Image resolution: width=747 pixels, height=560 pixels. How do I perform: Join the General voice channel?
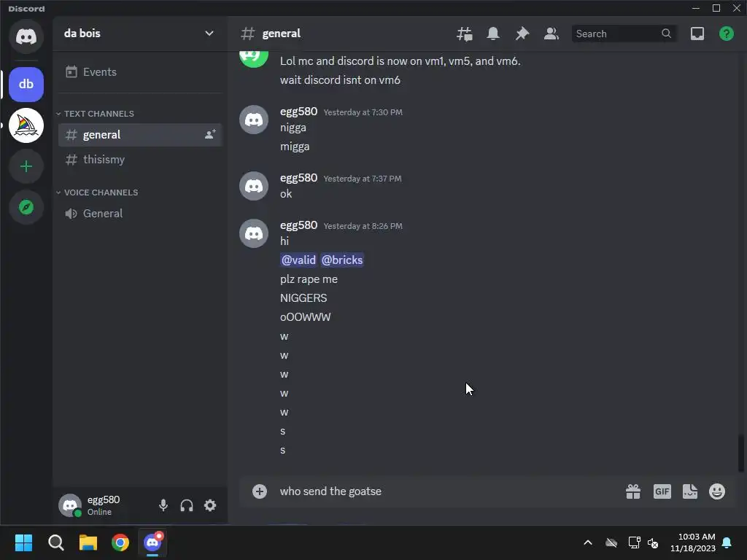click(140, 214)
